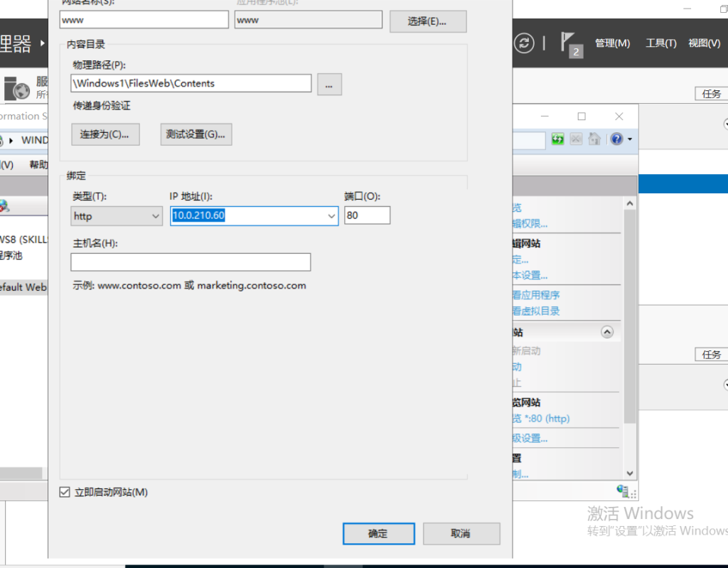Click the 测试设置(G)... button
Screen dimensions: 728x568
pos(196,134)
